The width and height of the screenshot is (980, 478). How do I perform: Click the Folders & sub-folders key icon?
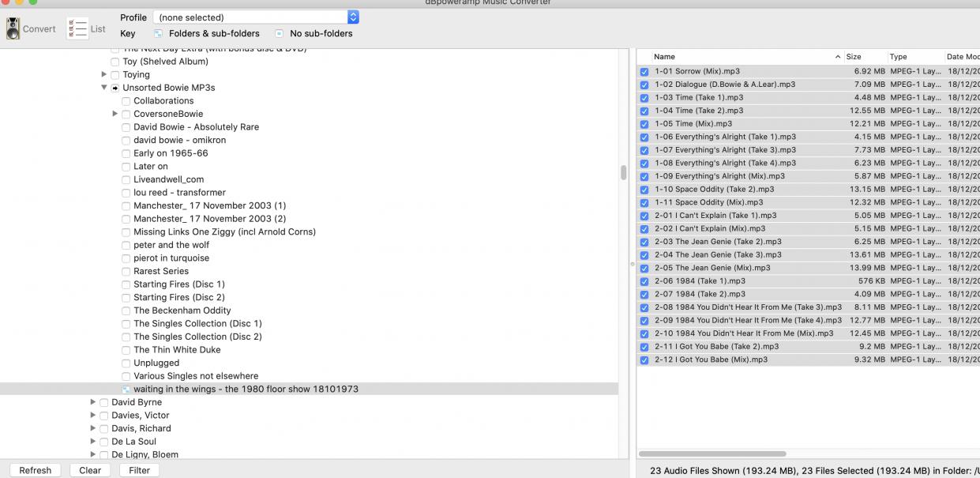158,34
